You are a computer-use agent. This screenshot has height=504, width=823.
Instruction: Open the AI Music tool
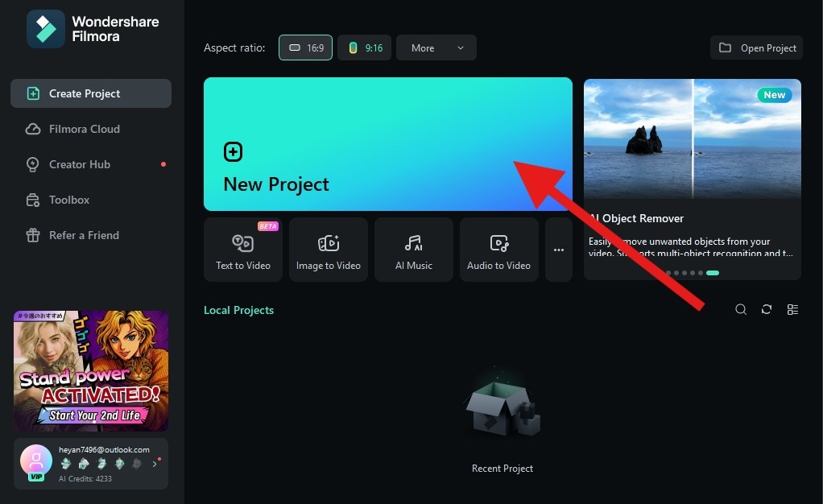pos(414,250)
